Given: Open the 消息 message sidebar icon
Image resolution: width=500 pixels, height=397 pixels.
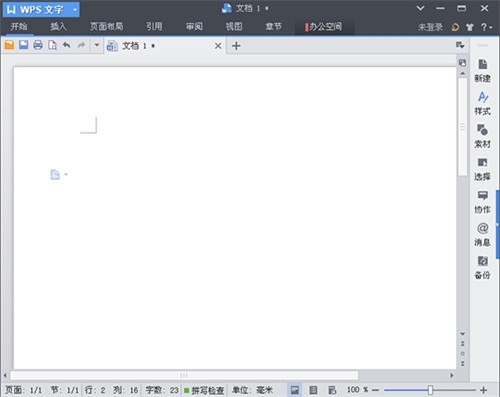Looking at the screenshot, I should point(482,234).
